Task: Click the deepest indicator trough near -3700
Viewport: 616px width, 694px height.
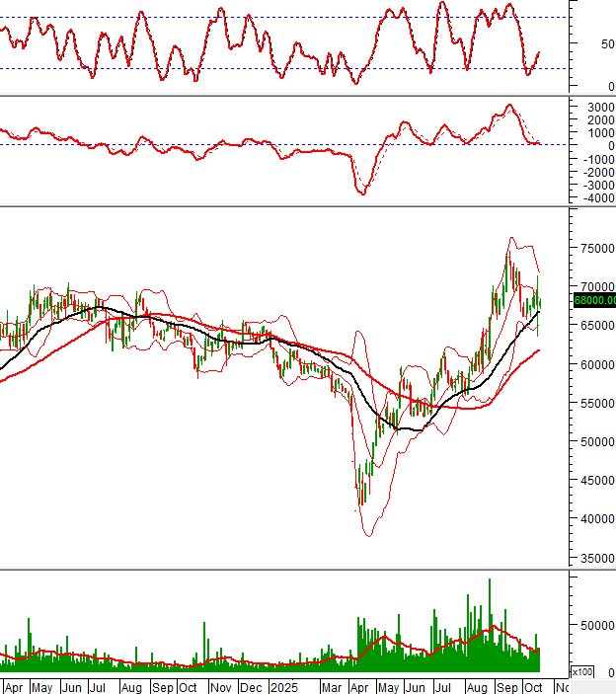Action: pyautogui.click(x=362, y=193)
